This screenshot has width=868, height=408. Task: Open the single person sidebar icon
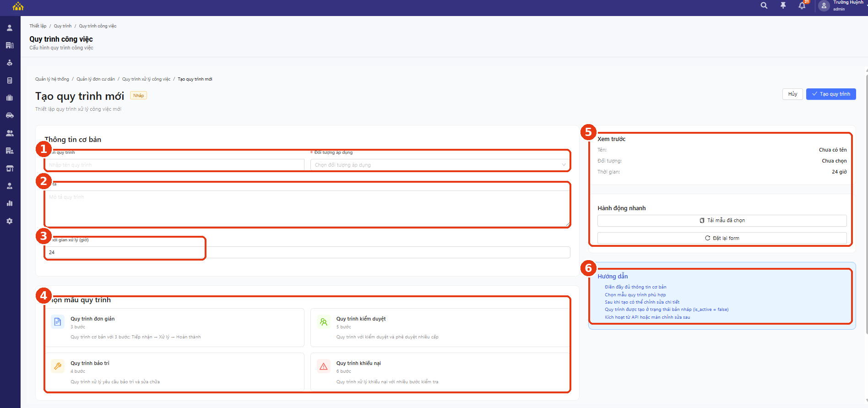tap(10, 28)
